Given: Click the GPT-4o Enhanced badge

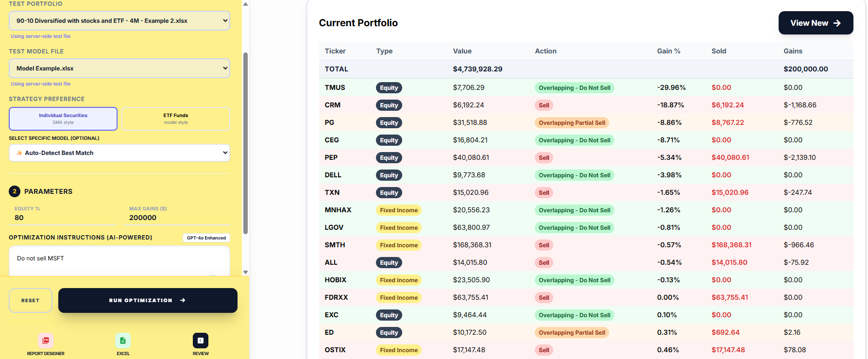Looking at the screenshot, I should click(206, 238).
